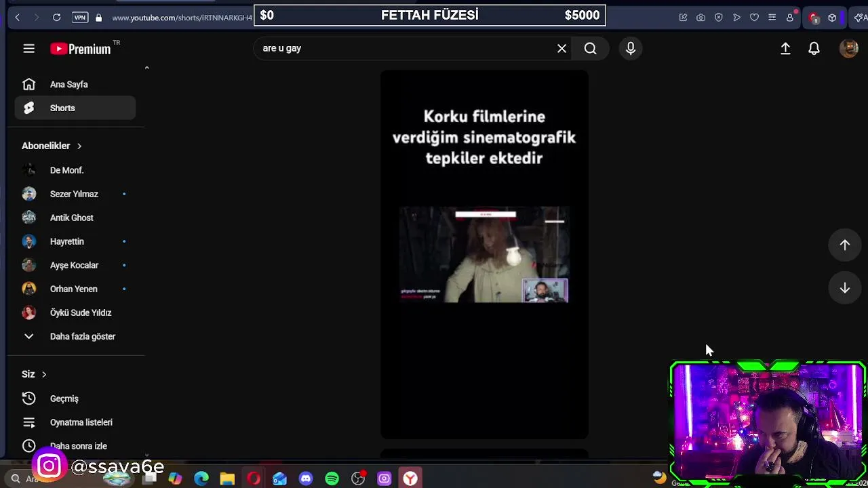This screenshot has height=488, width=868.
Task: Open the upload create button
Action: 785,48
